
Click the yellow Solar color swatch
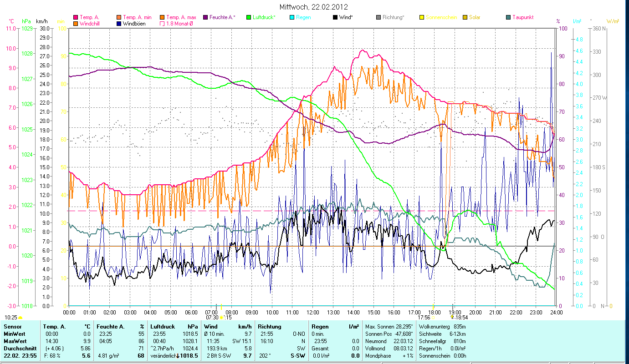465,17
